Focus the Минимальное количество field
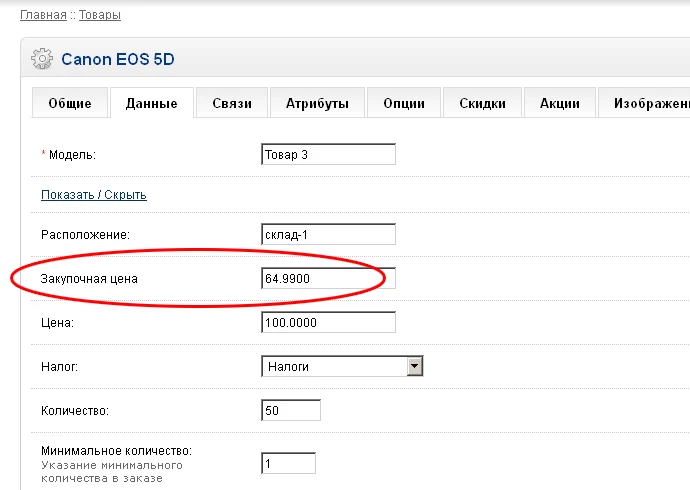690x490 pixels. (x=288, y=463)
